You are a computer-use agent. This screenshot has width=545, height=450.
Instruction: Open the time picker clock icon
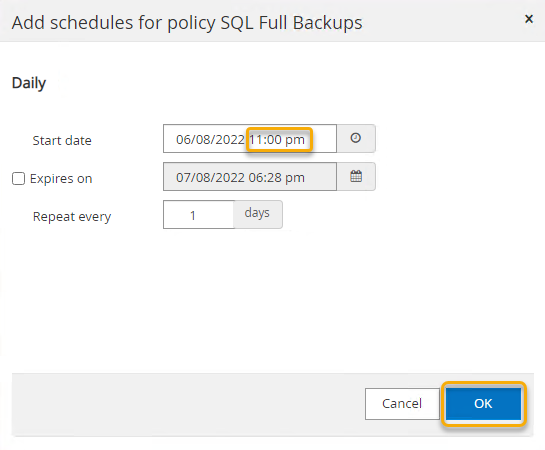click(x=356, y=138)
